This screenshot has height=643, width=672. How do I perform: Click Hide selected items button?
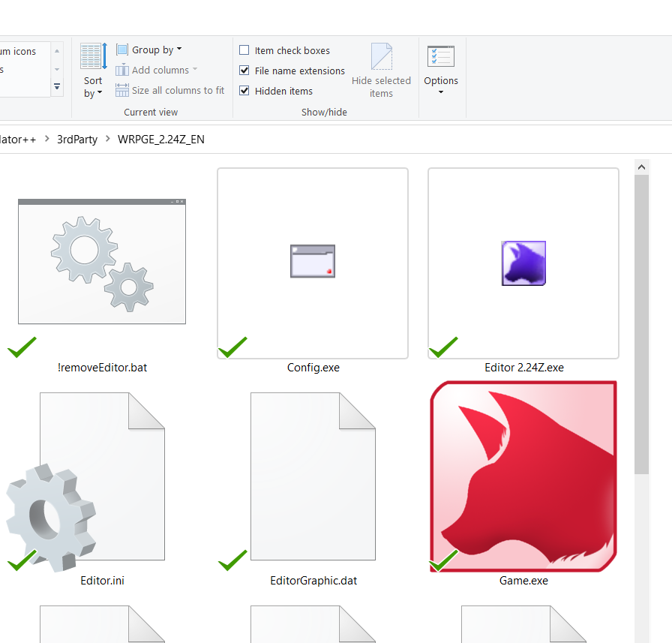point(381,71)
